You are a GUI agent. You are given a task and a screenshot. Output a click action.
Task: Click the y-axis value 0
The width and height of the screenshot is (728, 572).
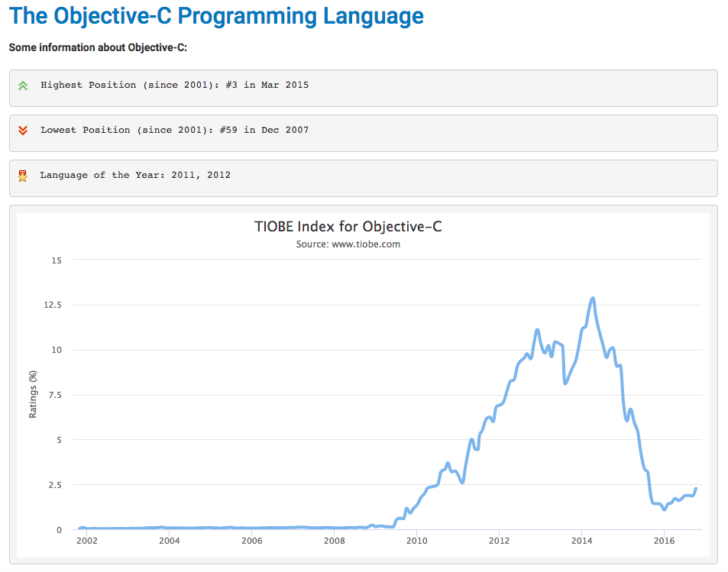[59, 530]
